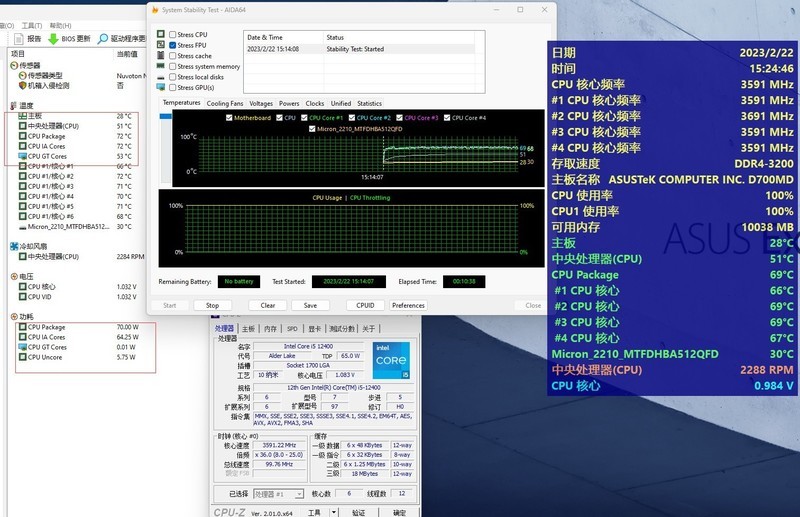
Task: Click the 可用内存 10038 MB overlay line
Action: 672,227
